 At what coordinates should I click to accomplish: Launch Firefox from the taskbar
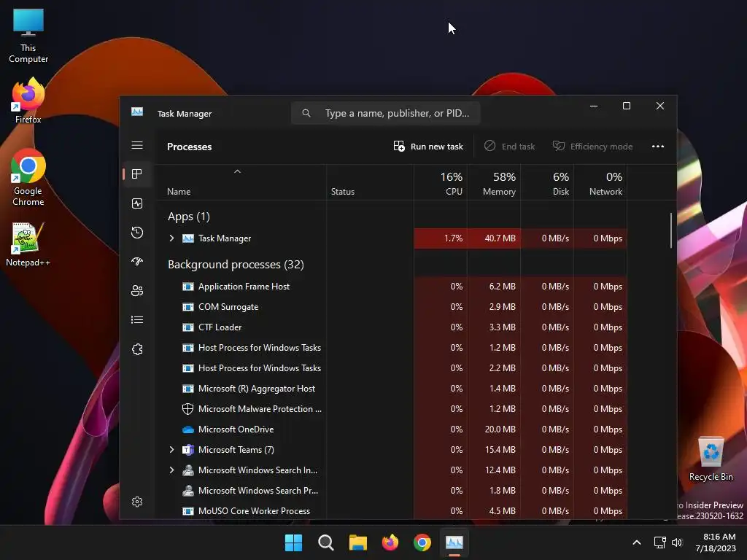(390, 542)
